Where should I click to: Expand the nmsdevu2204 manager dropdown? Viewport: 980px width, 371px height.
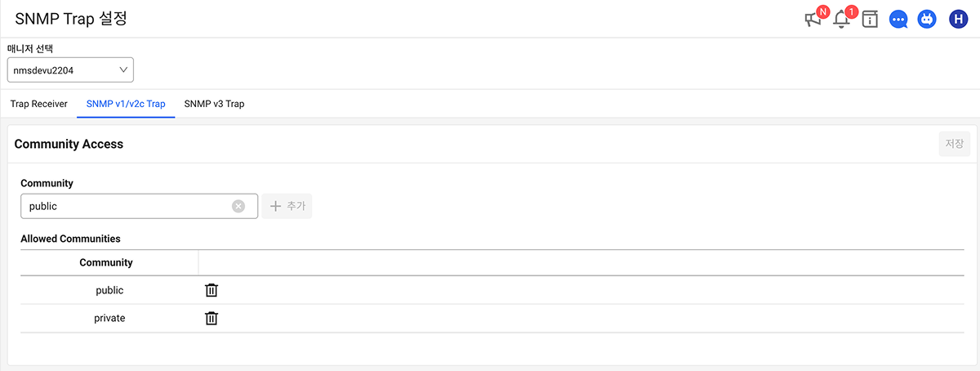[70, 70]
